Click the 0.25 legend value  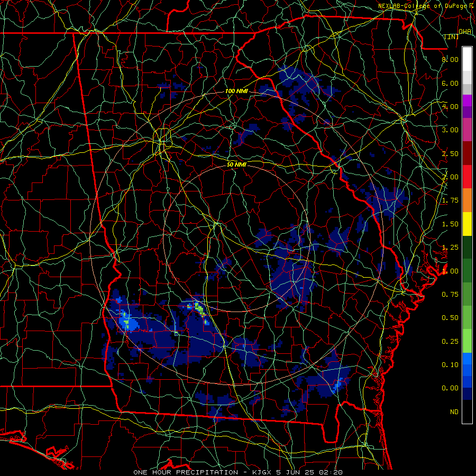[450, 342]
